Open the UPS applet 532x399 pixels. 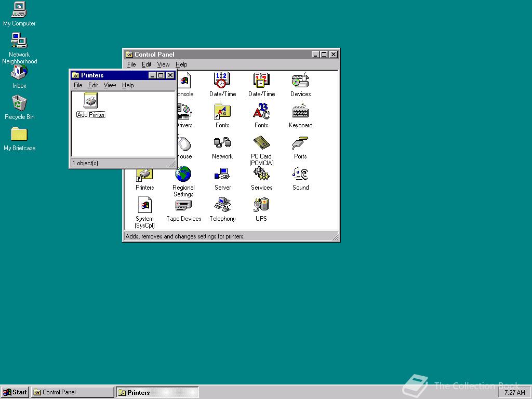[261, 209]
